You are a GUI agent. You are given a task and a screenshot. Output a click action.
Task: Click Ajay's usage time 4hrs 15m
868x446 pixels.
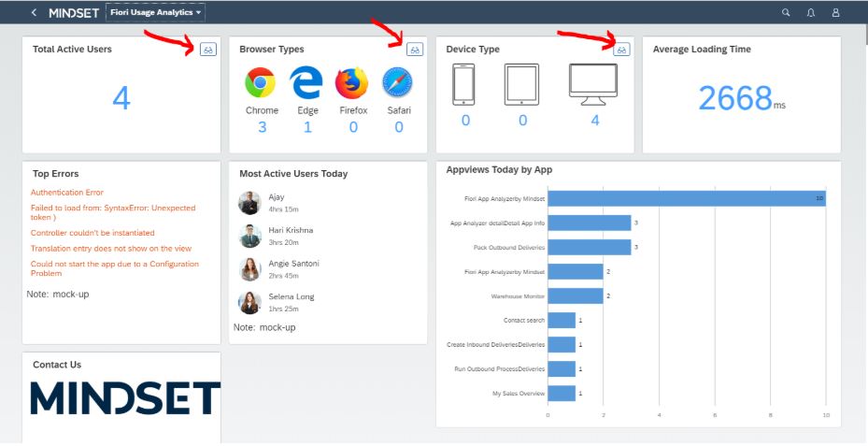pos(283,209)
